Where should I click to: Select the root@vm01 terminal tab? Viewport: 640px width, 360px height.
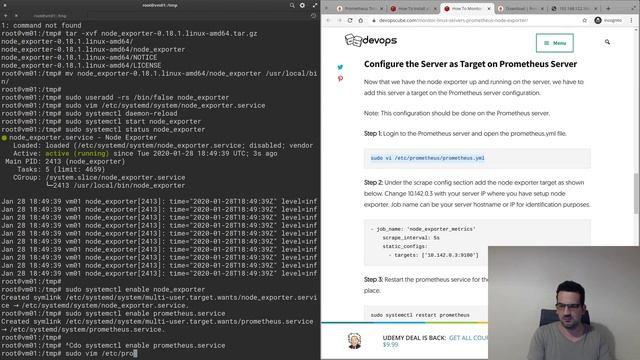pos(50,16)
